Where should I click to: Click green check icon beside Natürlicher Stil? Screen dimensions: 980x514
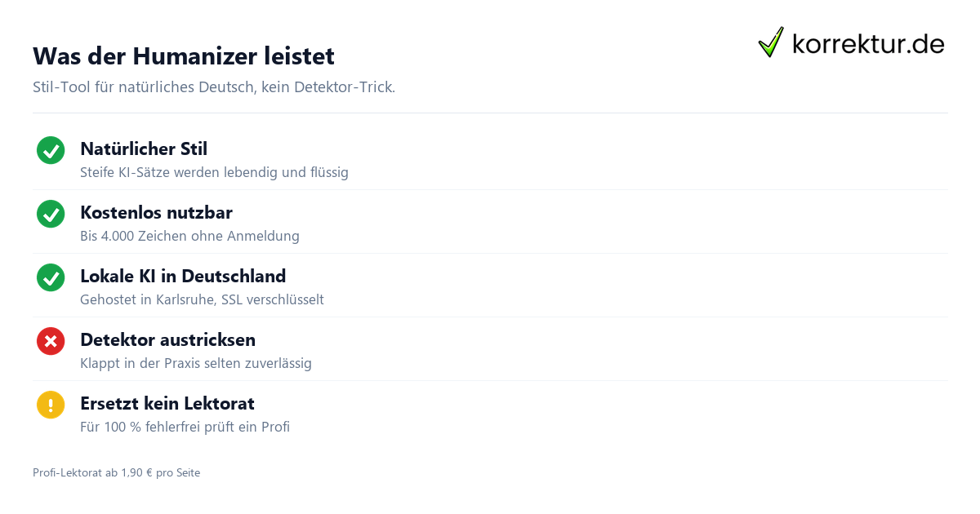tap(51, 150)
